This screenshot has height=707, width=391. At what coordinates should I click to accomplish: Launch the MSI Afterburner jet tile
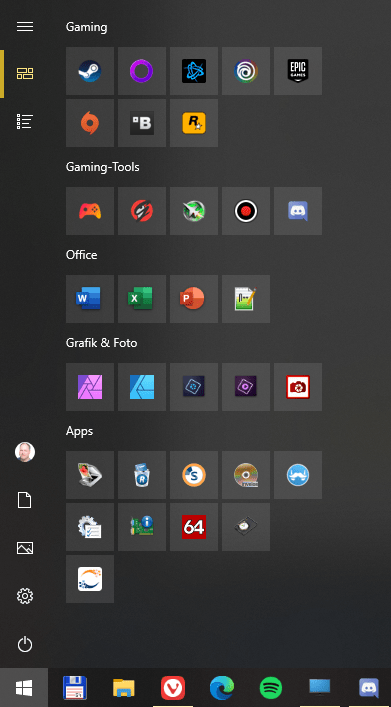tap(194, 211)
